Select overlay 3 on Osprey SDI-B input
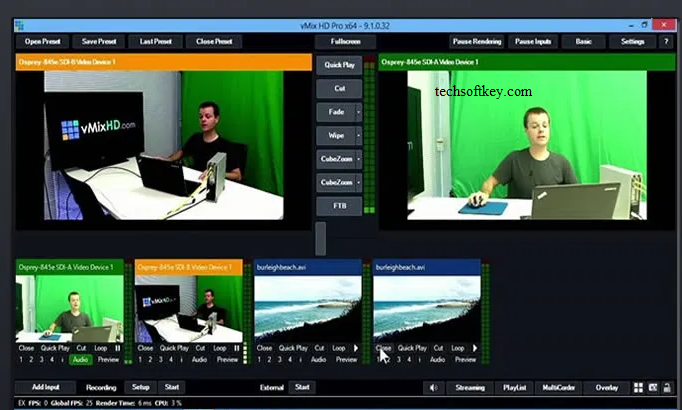682x410 pixels. [161, 360]
